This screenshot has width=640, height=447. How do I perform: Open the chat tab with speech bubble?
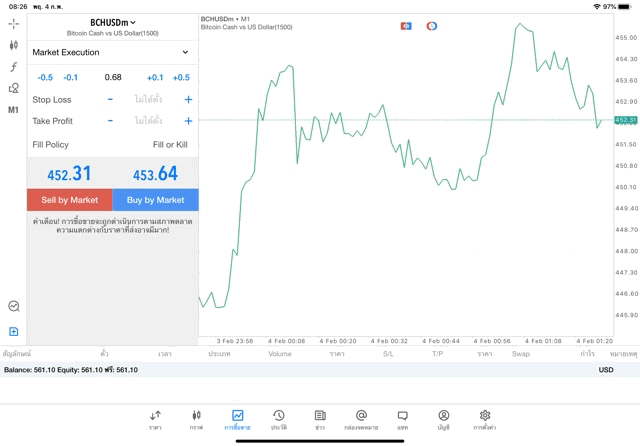click(402, 420)
